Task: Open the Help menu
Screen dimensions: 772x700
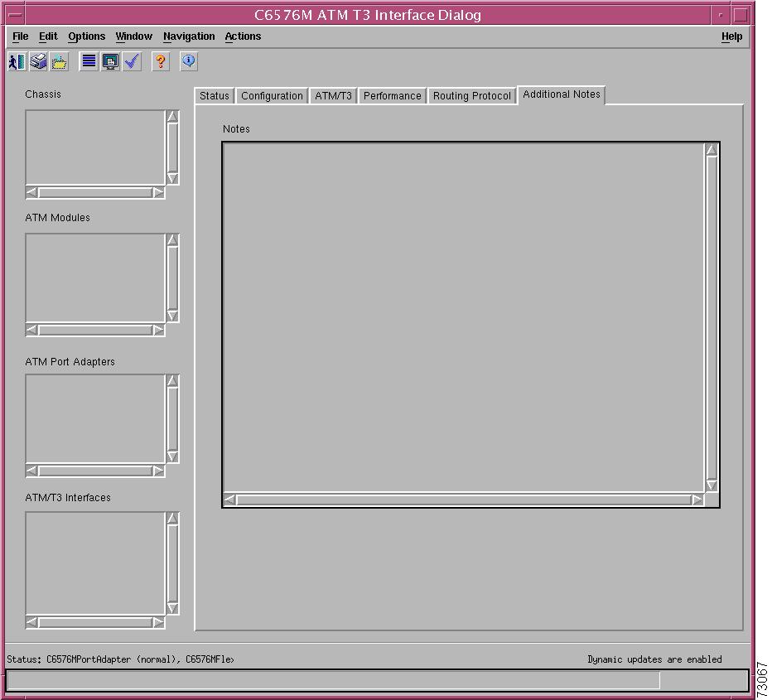Action: click(x=731, y=36)
